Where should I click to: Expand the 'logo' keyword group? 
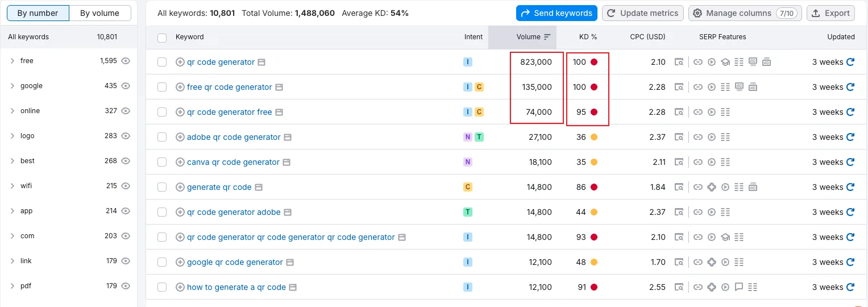pos(13,136)
